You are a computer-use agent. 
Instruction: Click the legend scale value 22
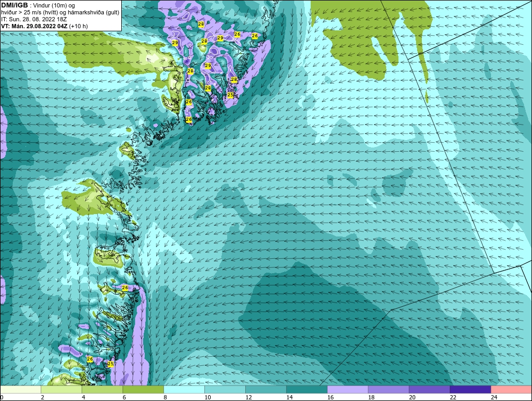click(x=453, y=397)
